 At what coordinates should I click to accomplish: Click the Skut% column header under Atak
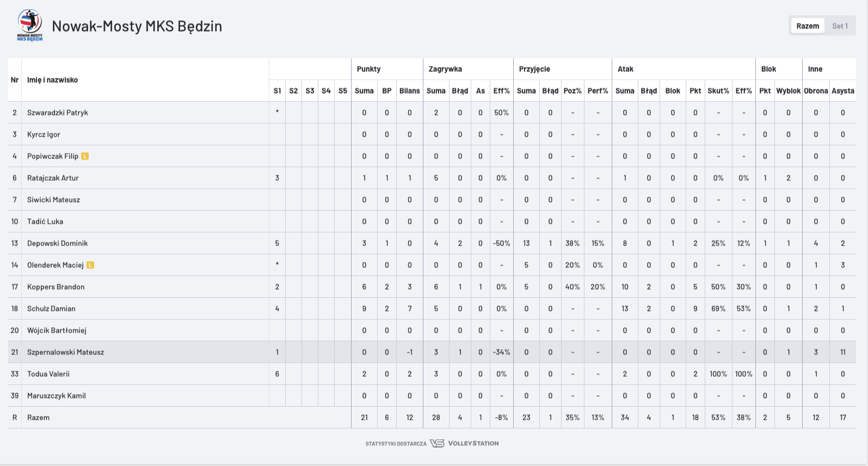tap(718, 91)
